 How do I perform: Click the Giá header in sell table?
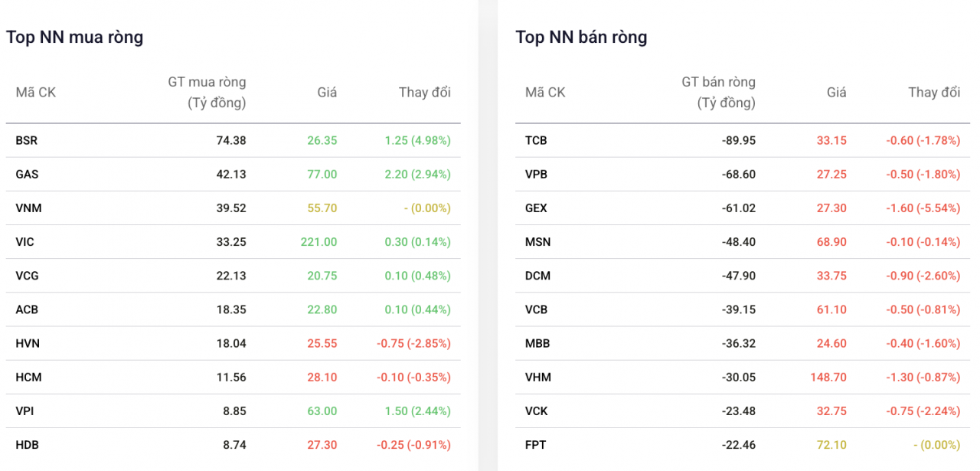[x=837, y=92]
